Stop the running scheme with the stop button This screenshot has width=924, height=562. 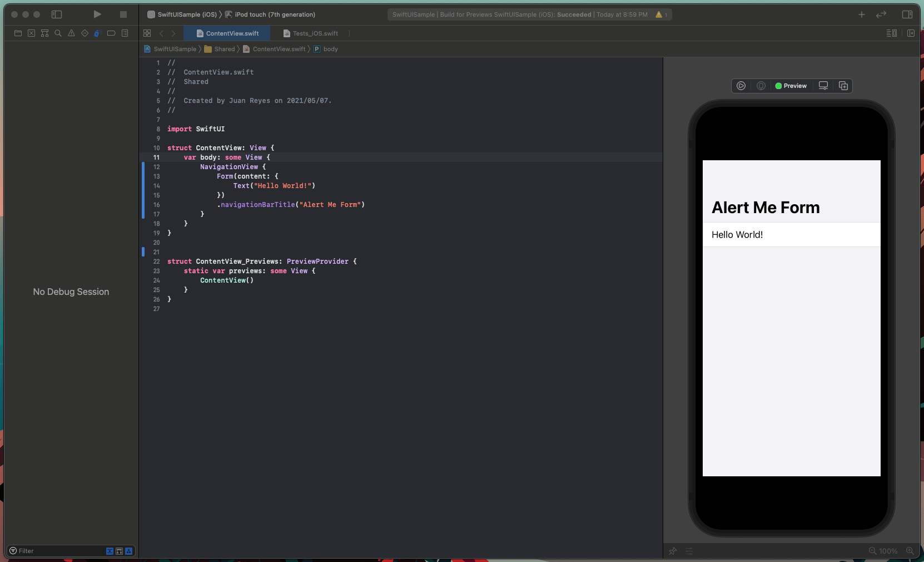pyautogui.click(x=123, y=14)
